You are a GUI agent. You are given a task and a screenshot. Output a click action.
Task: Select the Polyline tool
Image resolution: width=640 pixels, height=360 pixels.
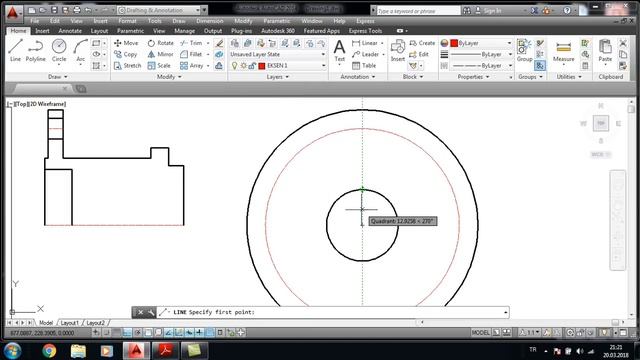(36, 51)
